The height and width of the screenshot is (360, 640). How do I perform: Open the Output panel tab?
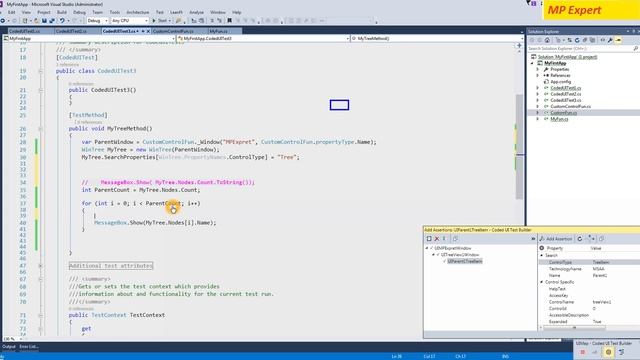(x=9, y=347)
